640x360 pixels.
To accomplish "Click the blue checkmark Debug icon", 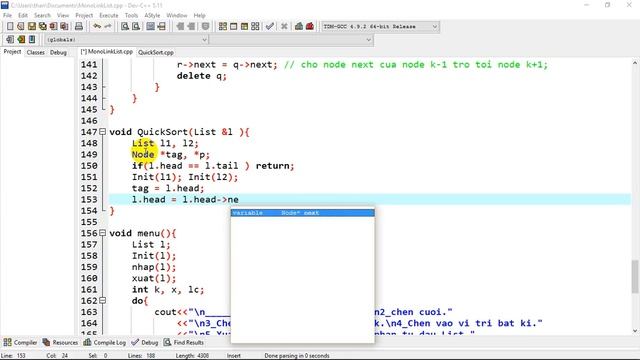I will 269,27.
